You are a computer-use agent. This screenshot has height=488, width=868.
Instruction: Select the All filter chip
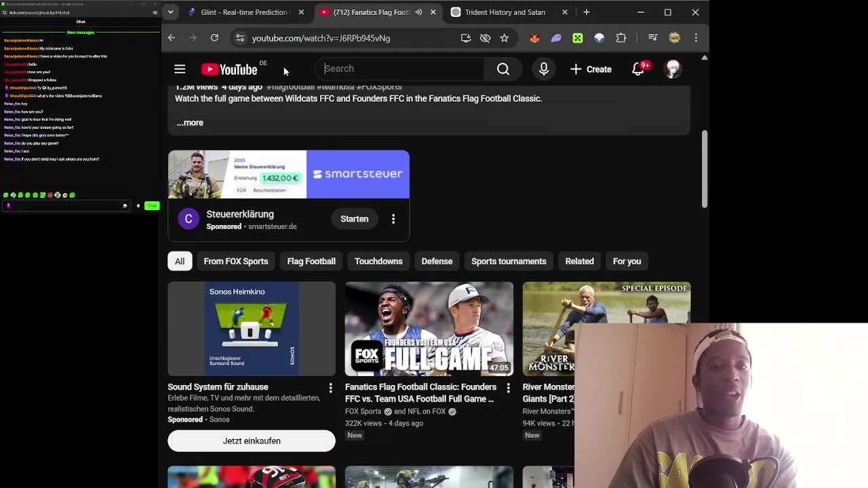coord(180,261)
